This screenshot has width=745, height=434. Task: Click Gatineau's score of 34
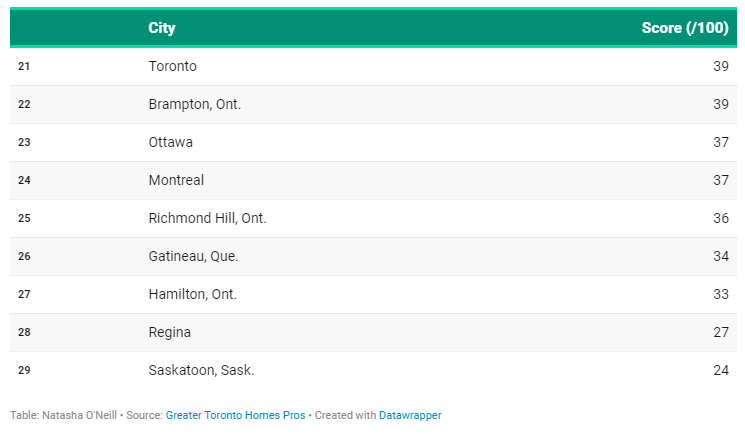(721, 256)
